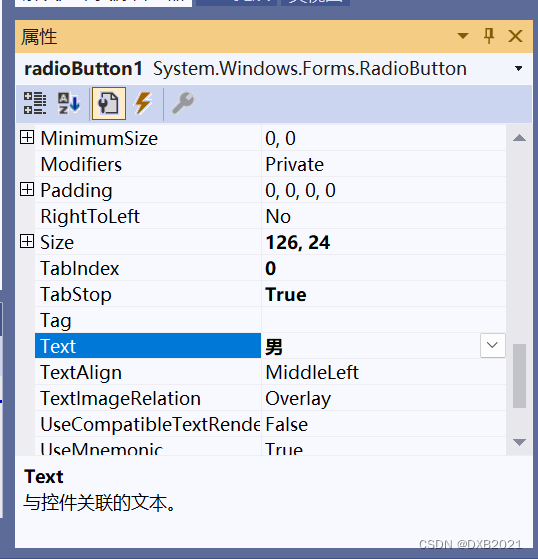Click the scroll down arrow of property grid

519,442
